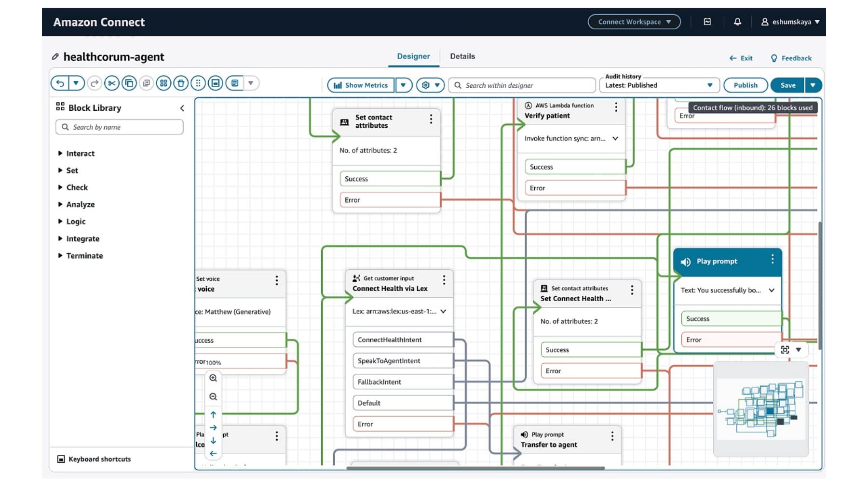868x488 pixels.
Task: Expand the Logic category
Action: 71,222
